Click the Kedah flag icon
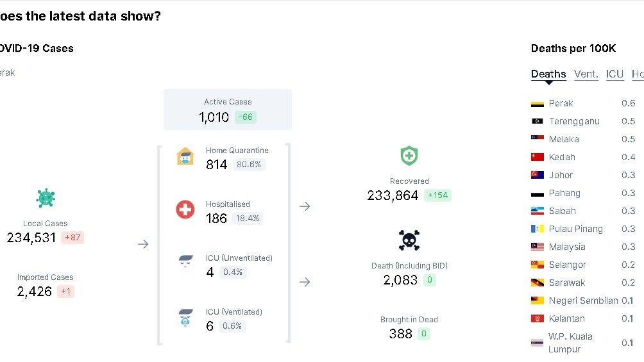Viewport: 644px width, 362px height. click(x=538, y=157)
